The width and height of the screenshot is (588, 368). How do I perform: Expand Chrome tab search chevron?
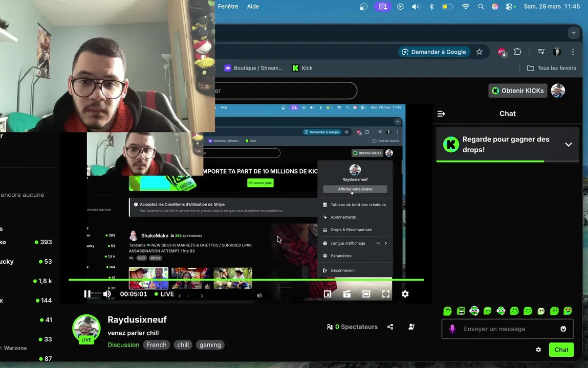574,33
